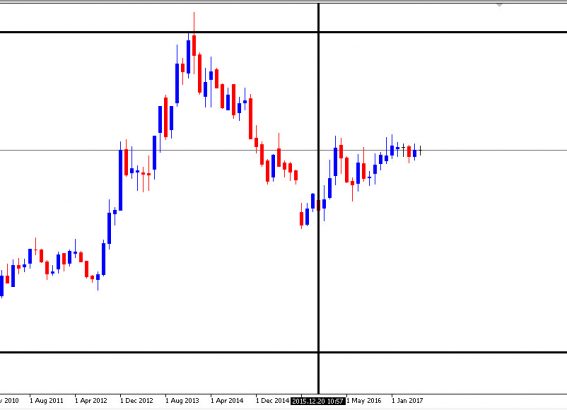The image size is (567, 410).
Task: Click the 1 May 2016 time label
Action: 364,401
